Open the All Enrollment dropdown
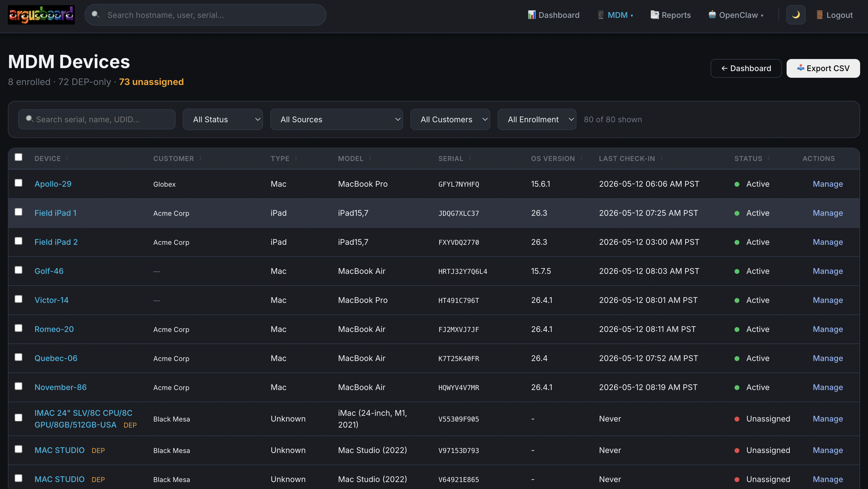868x489 pixels. point(537,119)
